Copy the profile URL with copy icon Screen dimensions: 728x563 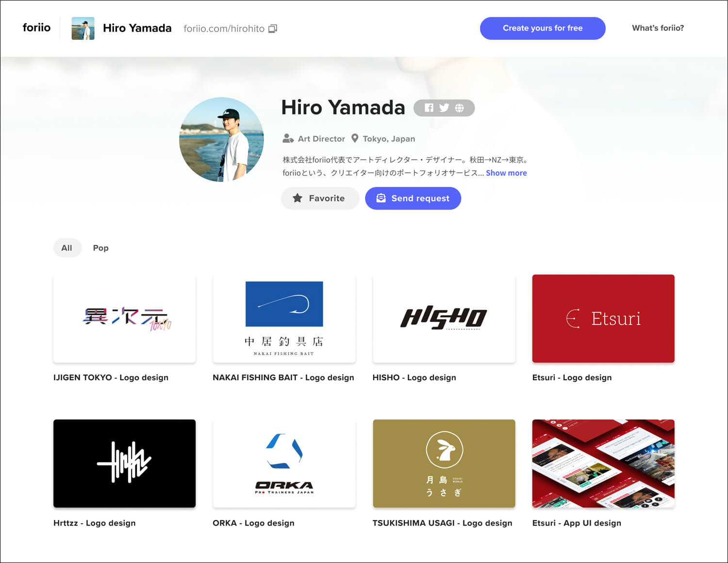(x=273, y=29)
